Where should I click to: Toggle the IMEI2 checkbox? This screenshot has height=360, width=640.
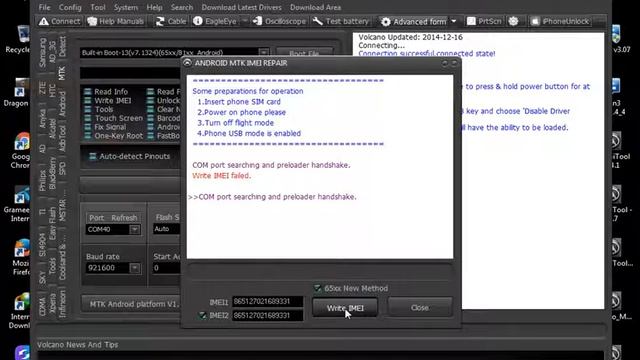[x=202, y=315]
